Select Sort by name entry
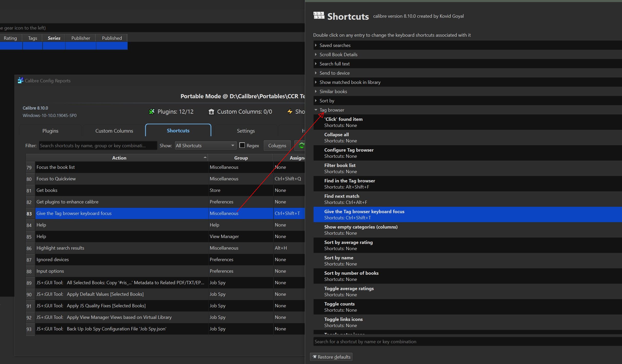 (468, 261)
